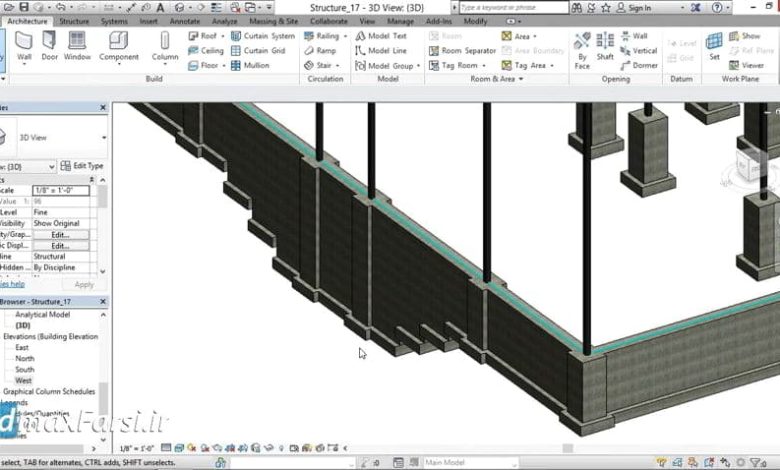Click the Tag Room tool
This screenshot has width=780, height=470.
[453, 65]
